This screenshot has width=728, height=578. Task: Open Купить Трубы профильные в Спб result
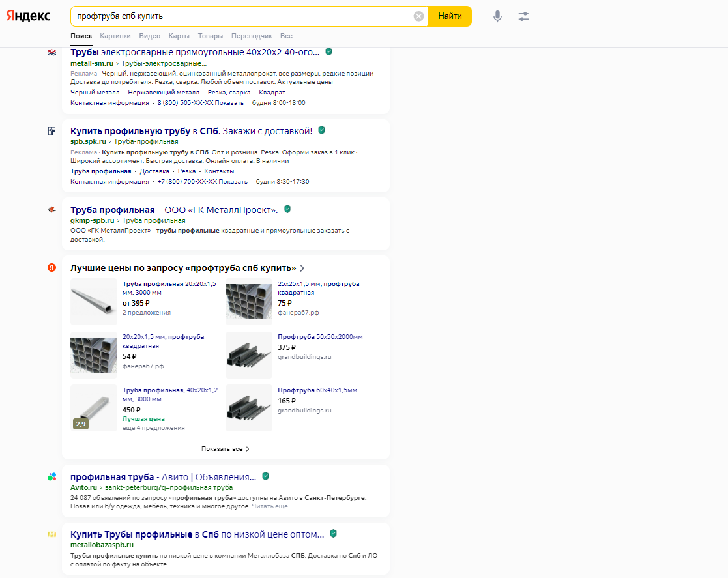coord(197,534)
